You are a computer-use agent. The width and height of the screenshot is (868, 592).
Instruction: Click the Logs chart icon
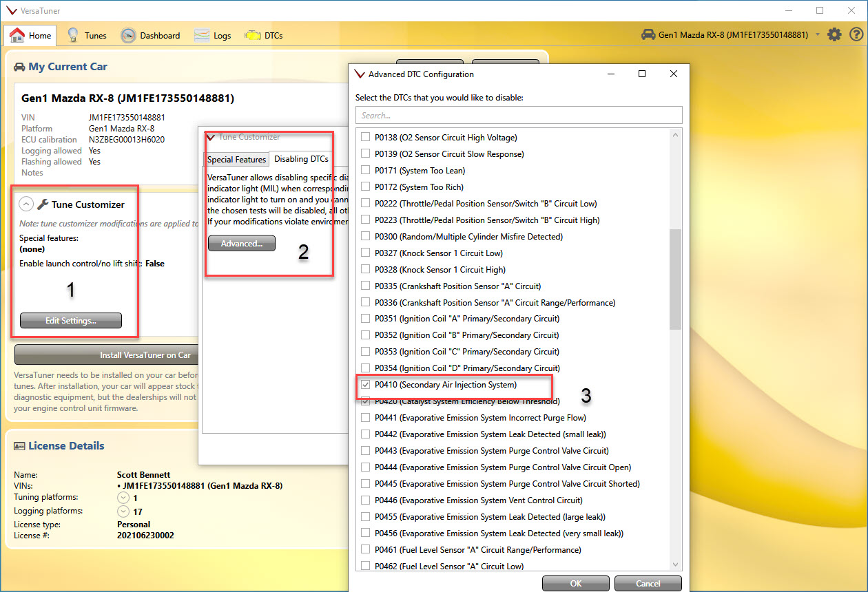[x=202, y=35]
